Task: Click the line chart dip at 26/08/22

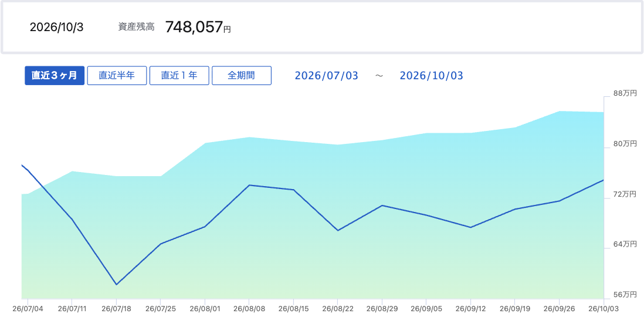Action: 338,230
